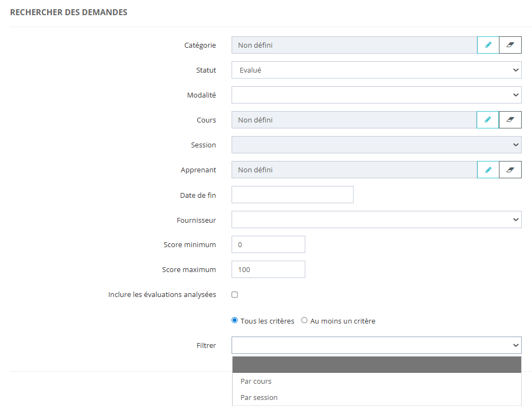Image resolution: width=532 pixels, height=407 pixels.
Task: Select the 'Au moins un critère' option
Action: pyautogui.click(x=304, y=320)
